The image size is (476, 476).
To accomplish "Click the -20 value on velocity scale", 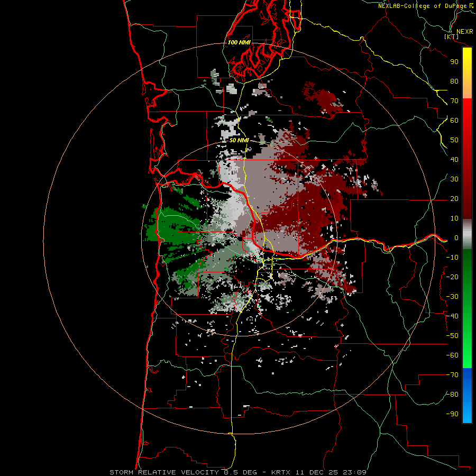I will (x=452, y=277).
